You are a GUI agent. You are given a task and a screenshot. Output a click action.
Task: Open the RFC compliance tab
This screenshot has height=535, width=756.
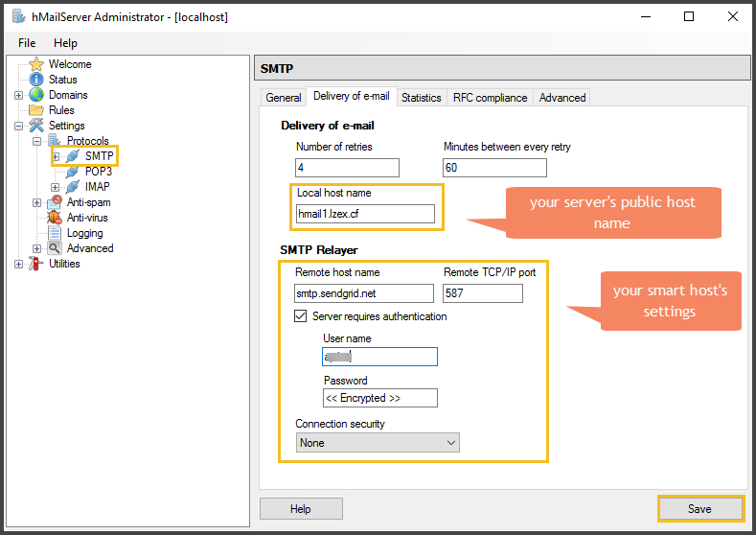click(490, 98)
